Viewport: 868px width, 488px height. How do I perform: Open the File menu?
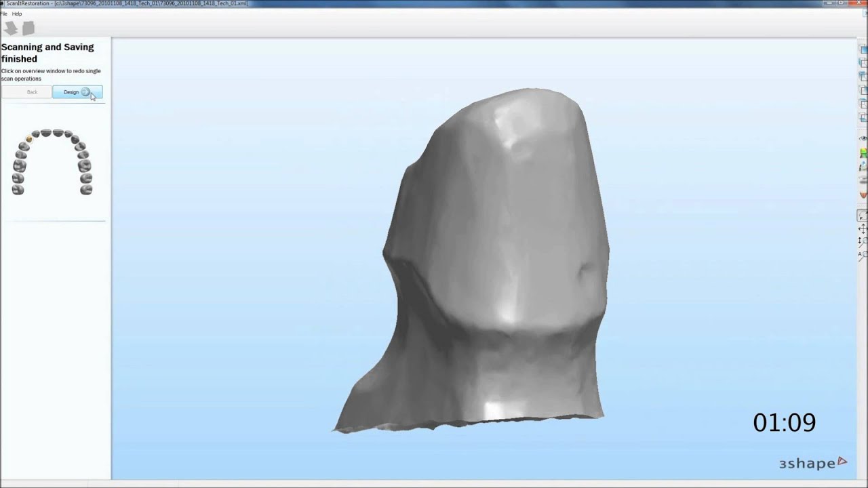(x=3, y=14)
